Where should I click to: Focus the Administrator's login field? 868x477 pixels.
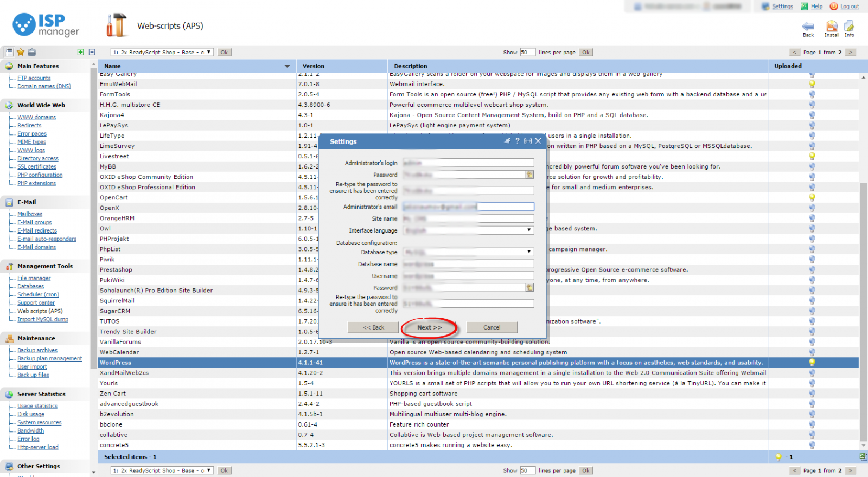click(468, 163)
